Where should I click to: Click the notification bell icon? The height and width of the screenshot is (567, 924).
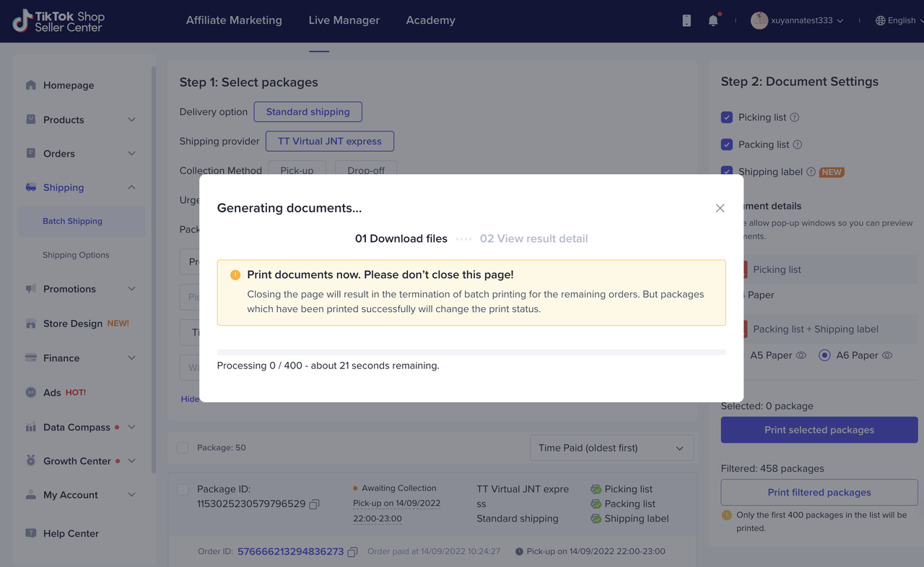click(713, 21)
